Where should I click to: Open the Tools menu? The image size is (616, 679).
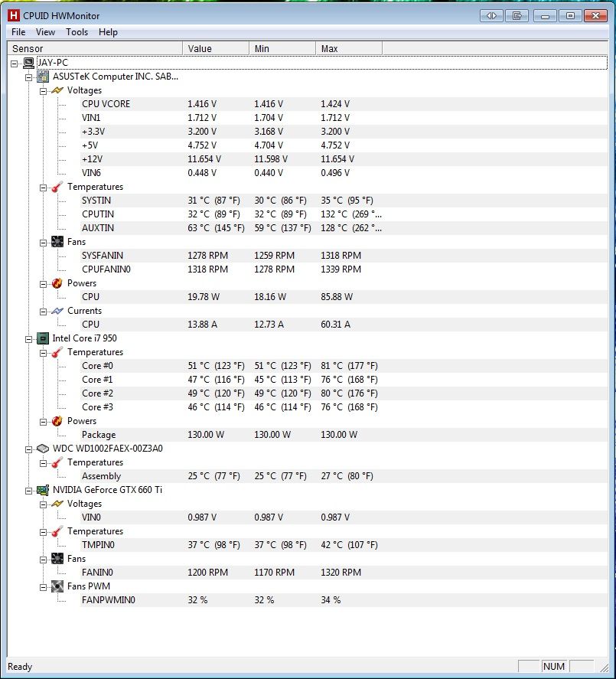click(x=77, y=32)
